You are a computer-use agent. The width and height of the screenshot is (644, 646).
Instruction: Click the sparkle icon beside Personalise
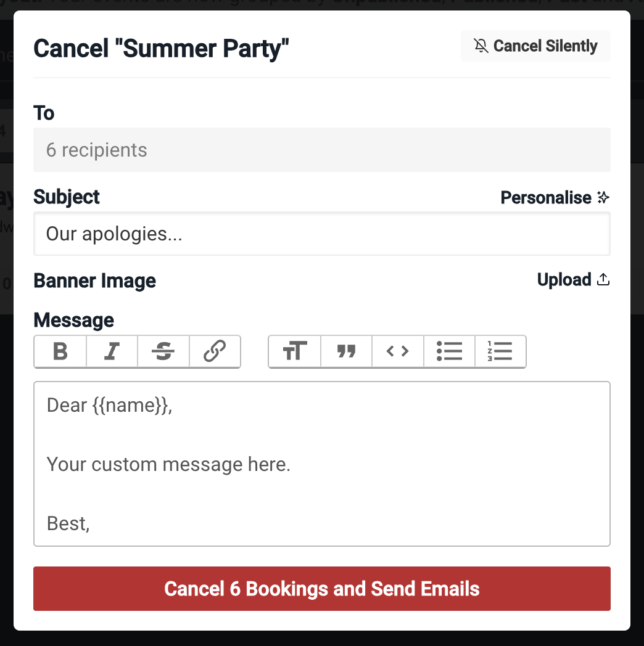(603, 198)
